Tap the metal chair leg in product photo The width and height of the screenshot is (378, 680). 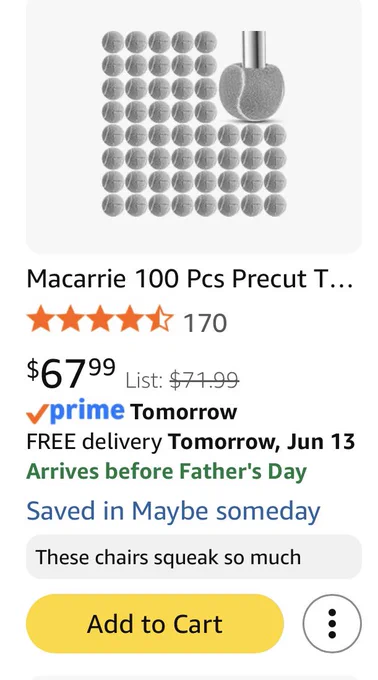[254, 49]
